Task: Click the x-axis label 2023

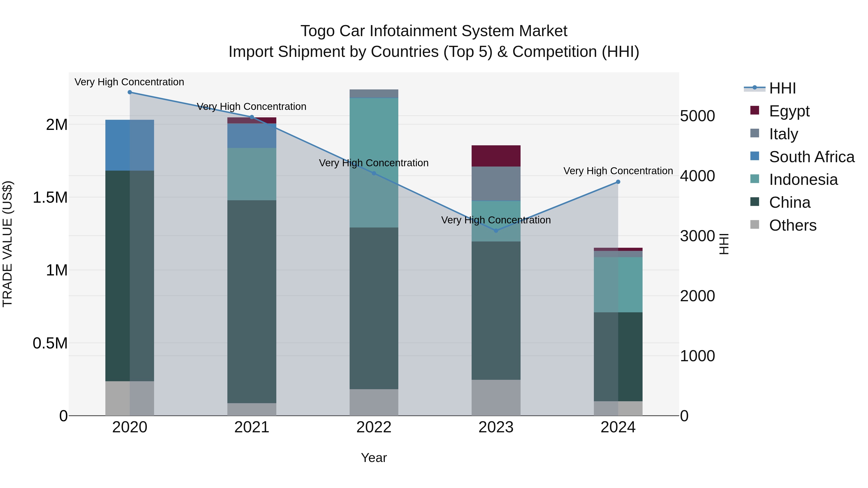Action: click(496, 427)
